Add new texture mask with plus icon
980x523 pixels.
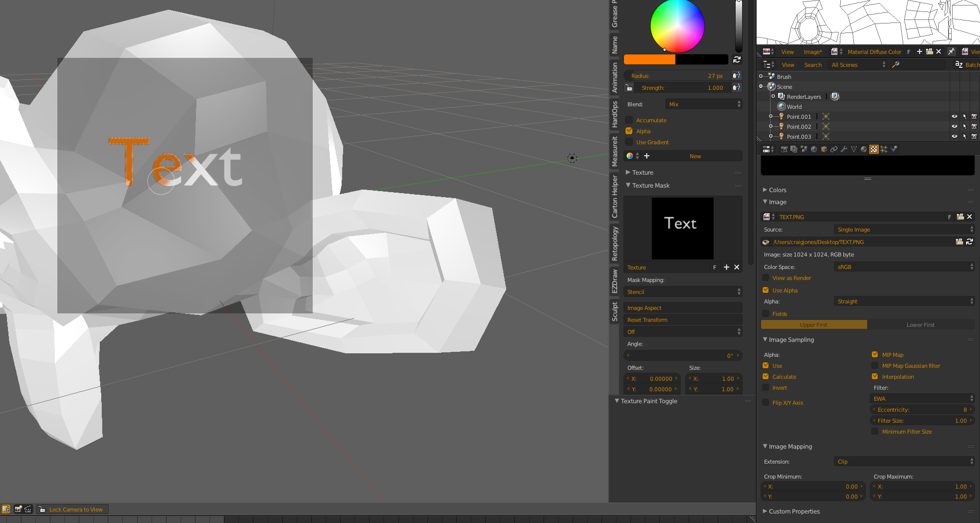(x=727, y=267)
